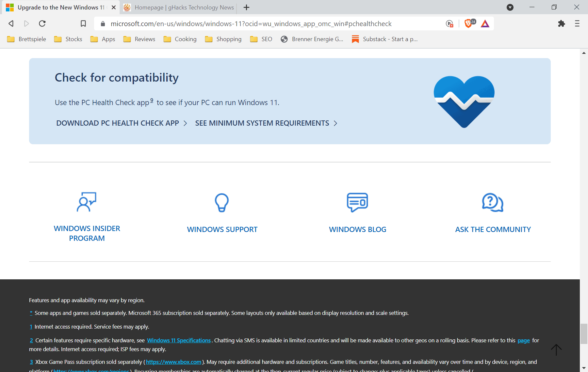Click the forward navigation arrow

(x=26, y=23)
